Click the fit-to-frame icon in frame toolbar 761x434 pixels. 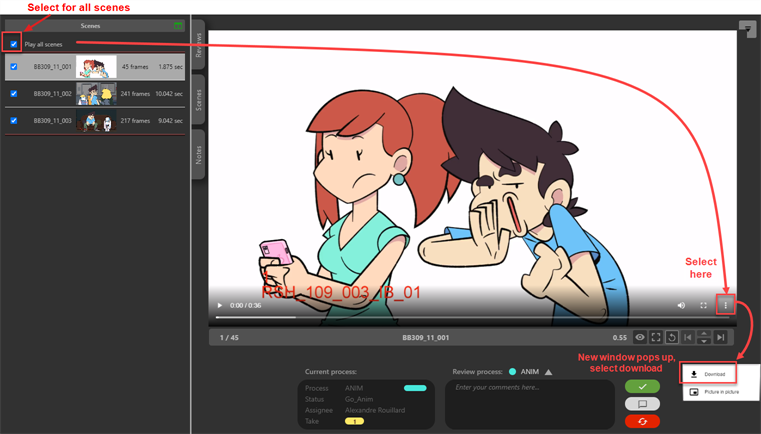click(656, 337)
